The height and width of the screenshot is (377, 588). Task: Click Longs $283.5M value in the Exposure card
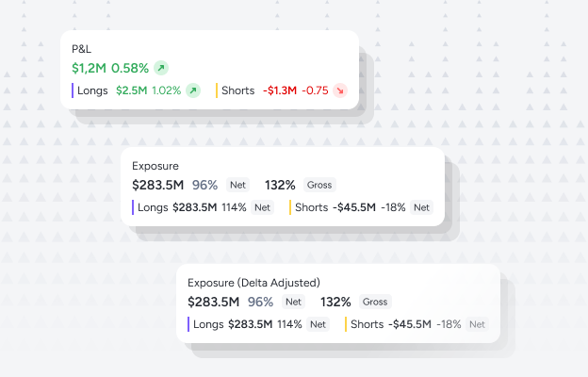195,207
